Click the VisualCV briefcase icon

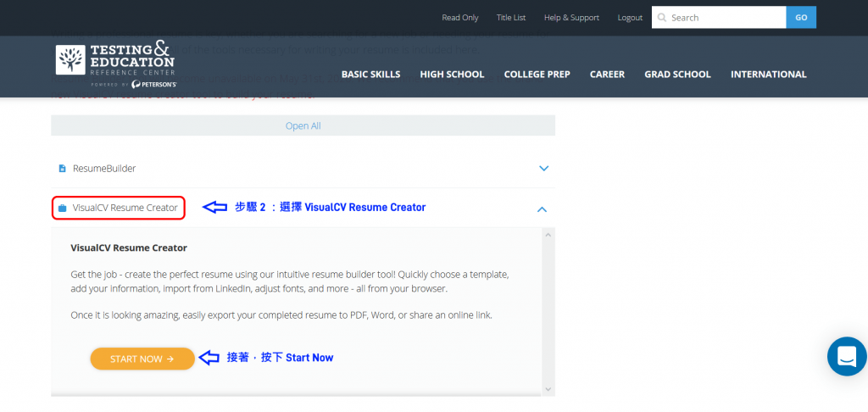pos(63,209)
